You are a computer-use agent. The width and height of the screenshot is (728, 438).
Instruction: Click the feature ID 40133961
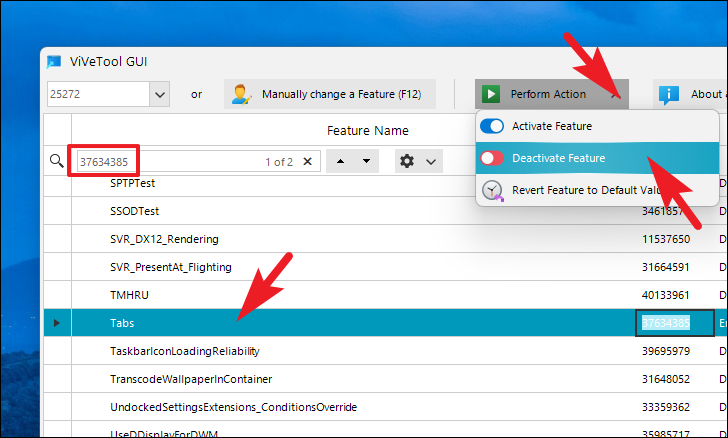[x=666, y=295]
